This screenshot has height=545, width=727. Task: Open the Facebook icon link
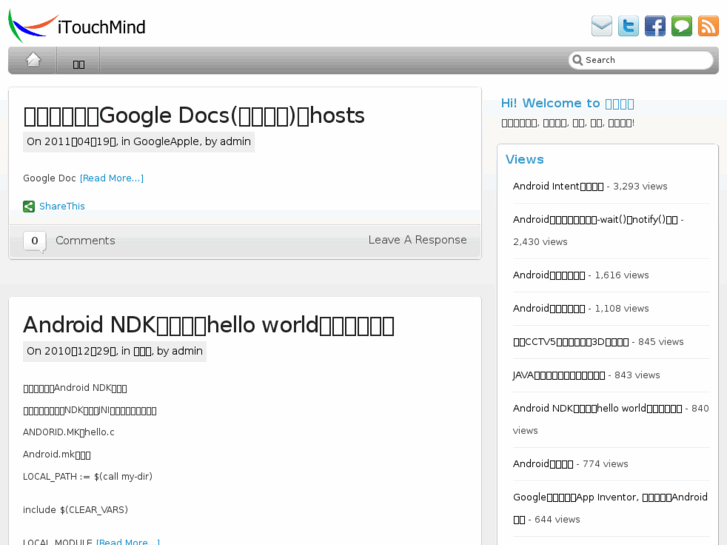tap(655, 26)
